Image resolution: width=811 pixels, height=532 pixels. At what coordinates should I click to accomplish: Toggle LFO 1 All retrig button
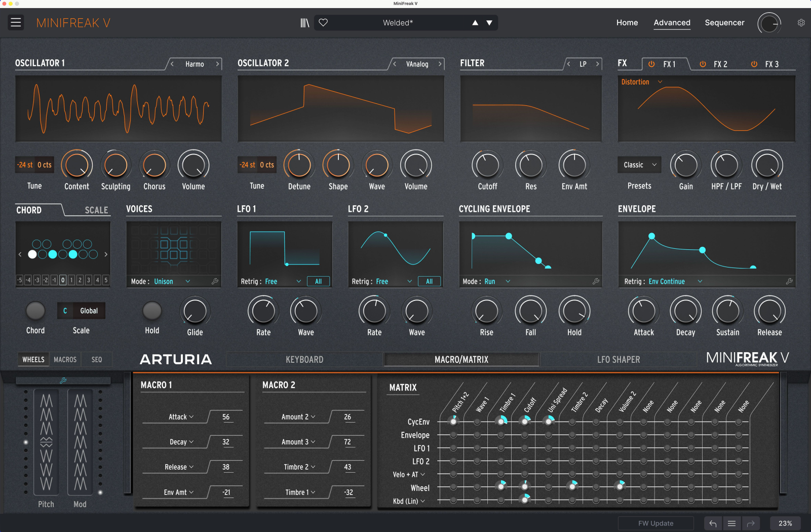(318, 281)
